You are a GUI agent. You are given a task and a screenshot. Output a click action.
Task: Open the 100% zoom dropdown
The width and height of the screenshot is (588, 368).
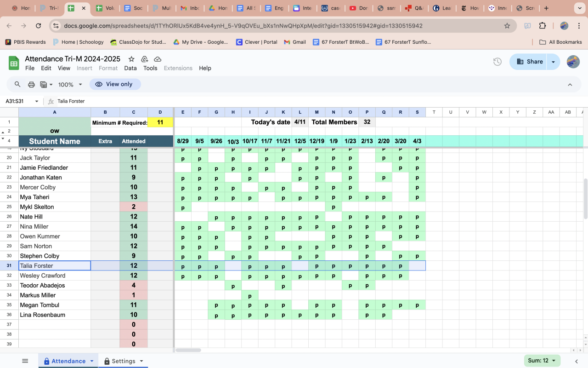70,85
